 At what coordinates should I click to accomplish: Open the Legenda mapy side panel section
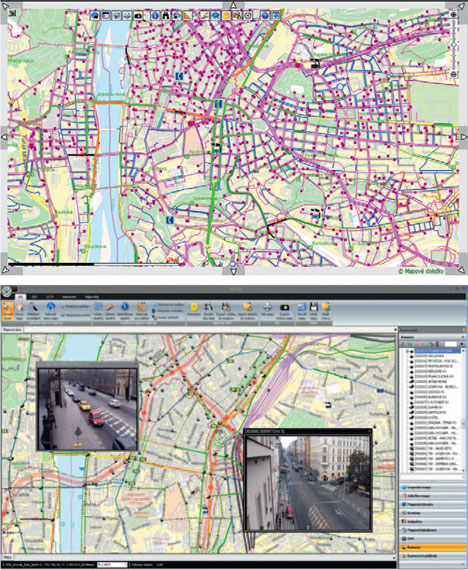(433, 487)
